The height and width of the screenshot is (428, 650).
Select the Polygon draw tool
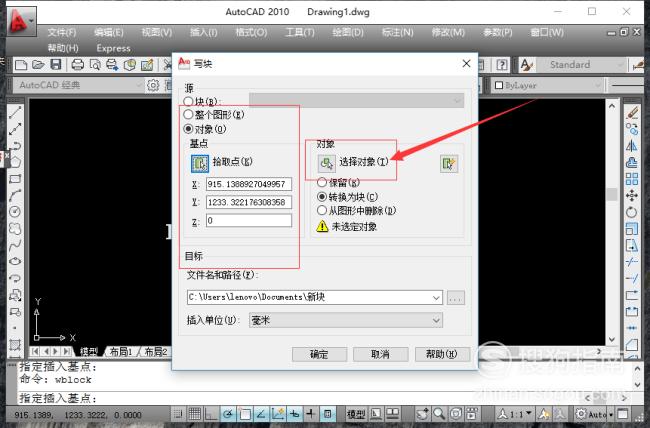tap(15, 162)
